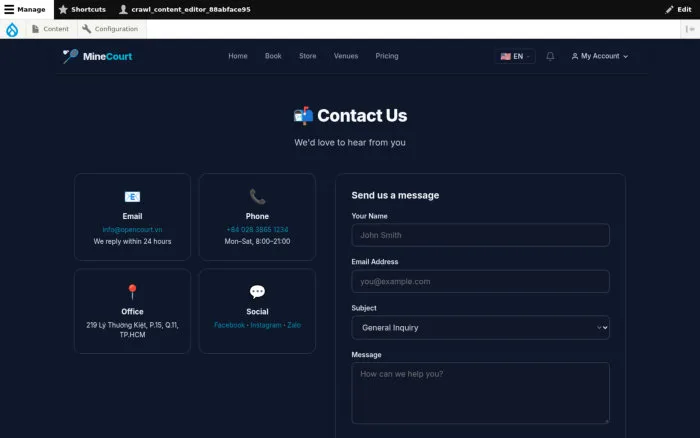Focus the Email Address input field
This screenshot has width=700, height=438.
pyautogui.click(x=480, y=282)
